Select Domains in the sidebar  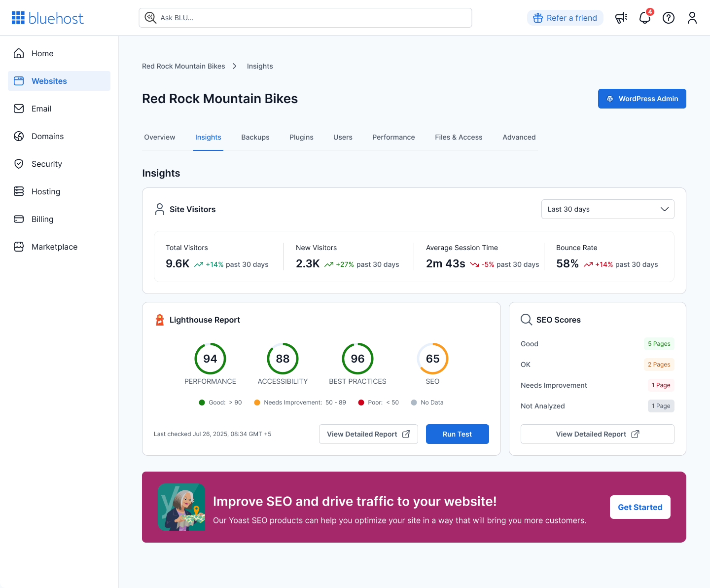tap(47, 136)
